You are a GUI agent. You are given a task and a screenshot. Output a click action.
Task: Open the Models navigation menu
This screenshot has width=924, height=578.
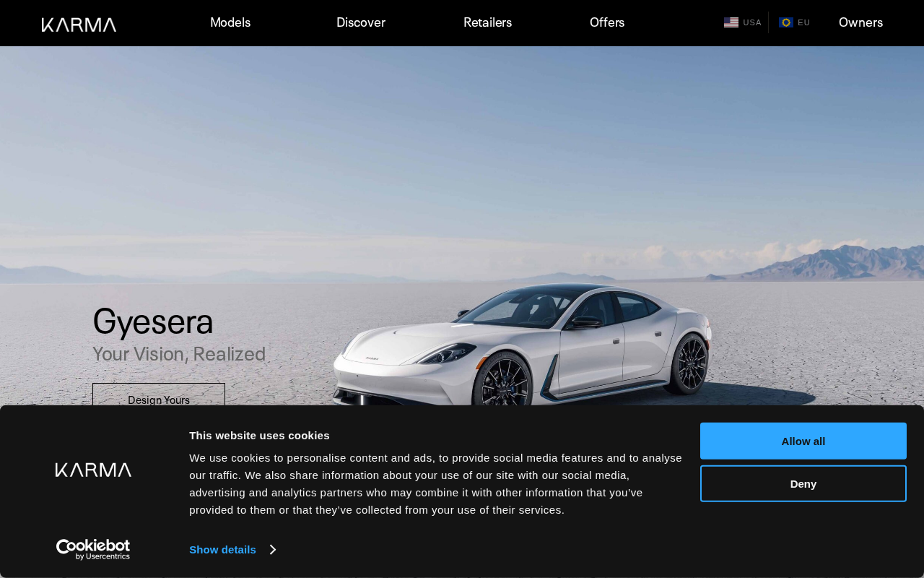[x=230, y=22]
